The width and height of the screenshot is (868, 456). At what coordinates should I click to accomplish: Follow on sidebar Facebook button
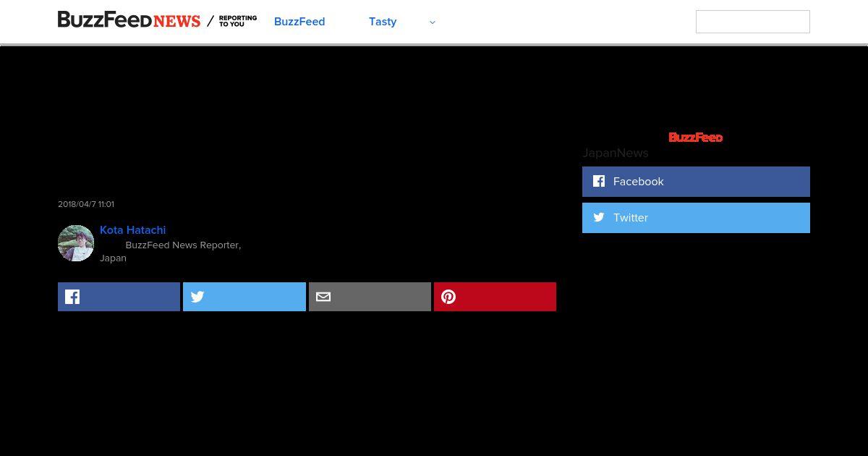tap(696, 182)
